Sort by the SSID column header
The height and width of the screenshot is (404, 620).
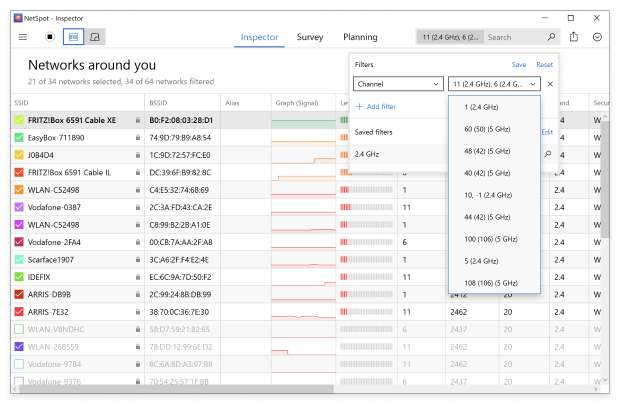coord(21,103)
